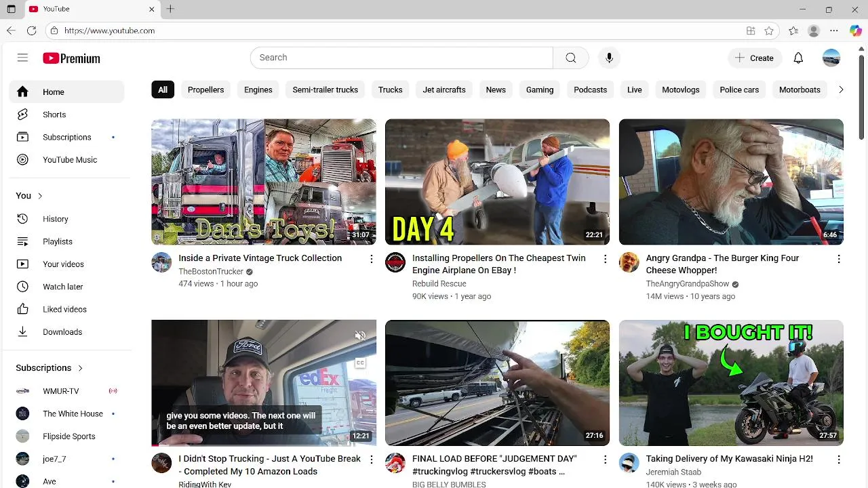Click the magnifier search button

tap(570, 58)
